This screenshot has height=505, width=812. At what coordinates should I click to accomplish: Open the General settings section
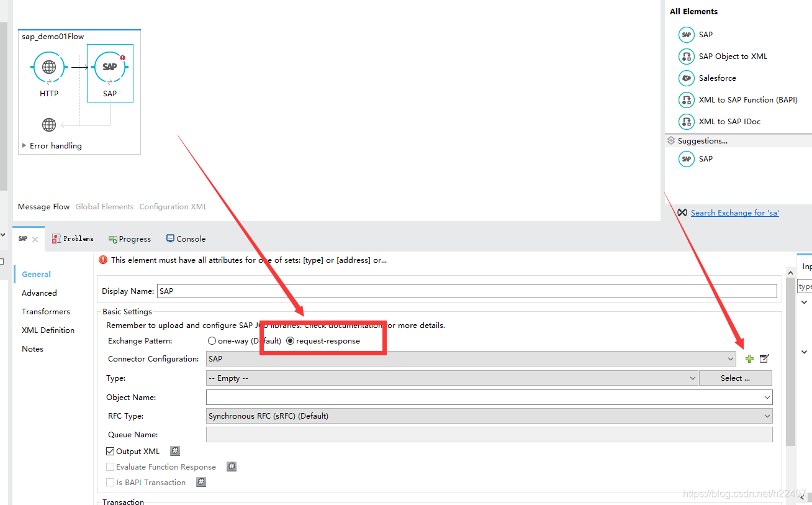(x=37, y=275)
